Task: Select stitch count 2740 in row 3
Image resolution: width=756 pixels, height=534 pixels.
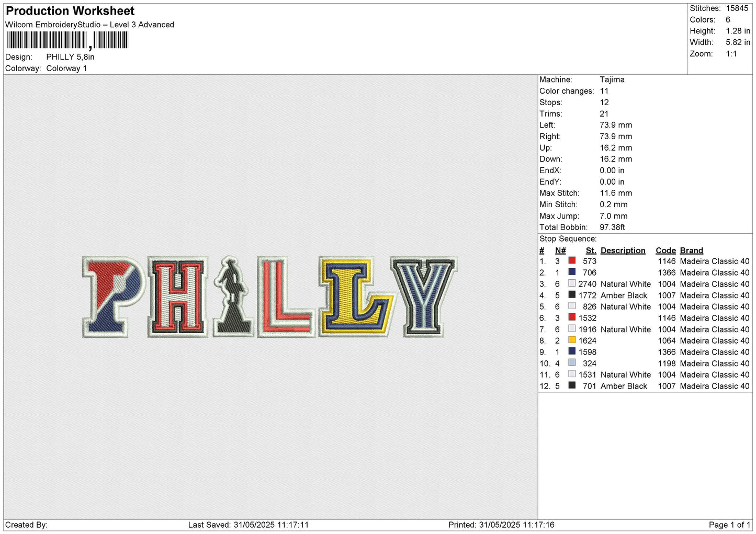Action: pos(587,284)
